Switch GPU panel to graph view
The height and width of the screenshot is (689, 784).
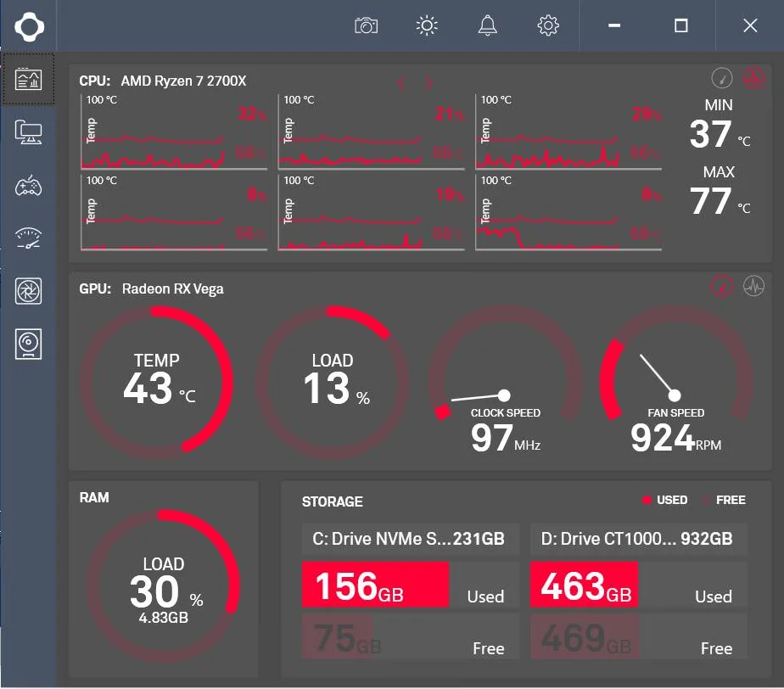(753, 286)
